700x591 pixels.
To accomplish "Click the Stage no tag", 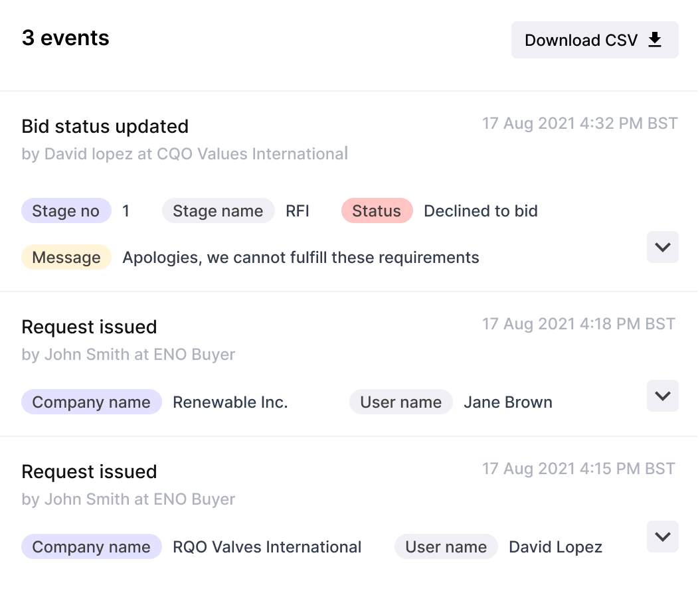I will tap(66, 211).
